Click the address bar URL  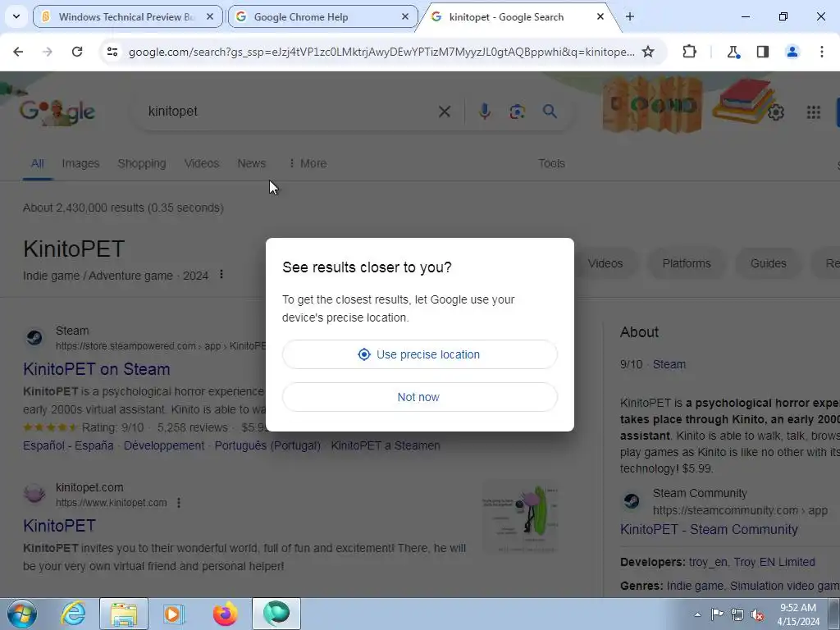pyautogui.click(x=381, y=52)
